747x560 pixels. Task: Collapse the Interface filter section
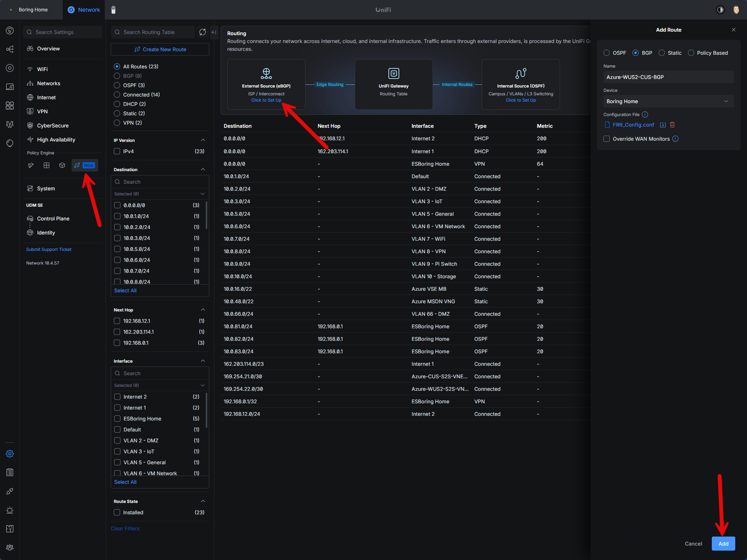pos(203,361)
